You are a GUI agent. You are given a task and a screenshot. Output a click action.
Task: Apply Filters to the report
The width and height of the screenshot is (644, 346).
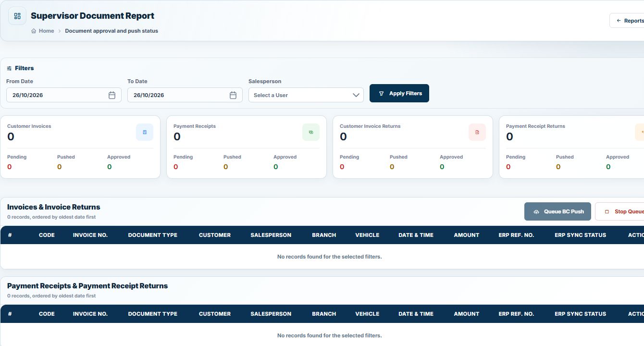[x=399, y=93]
